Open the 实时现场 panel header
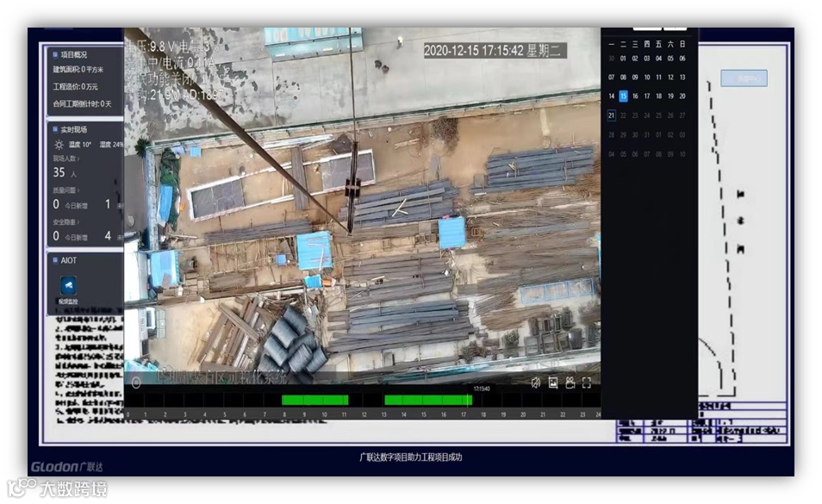 (x=71, y=129)
